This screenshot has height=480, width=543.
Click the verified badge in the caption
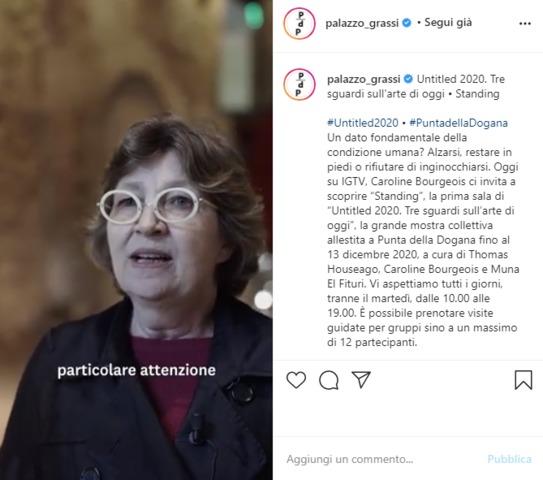pos(408,79)
